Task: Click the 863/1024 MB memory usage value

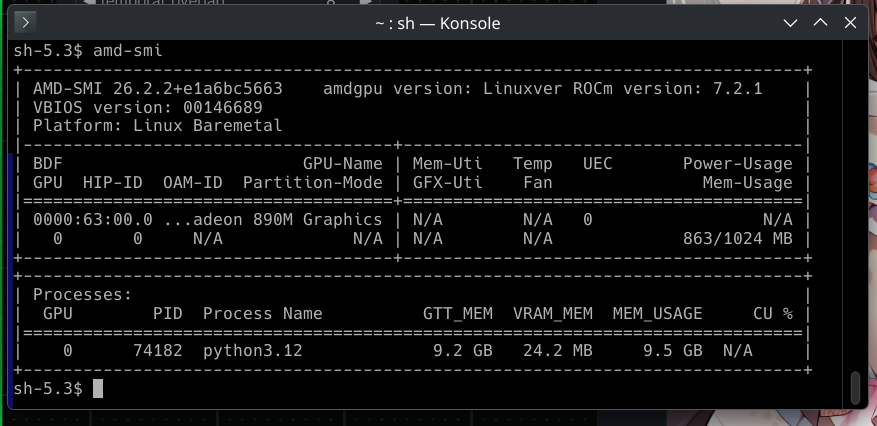Action: [737, 239]
